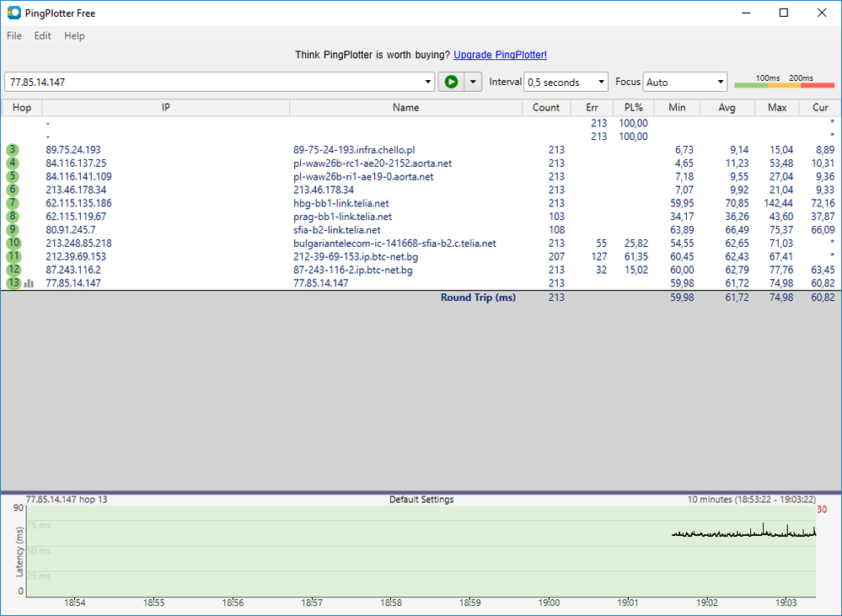
Task: Click the hop 11 green circle icon
Action: coord(12,257)
